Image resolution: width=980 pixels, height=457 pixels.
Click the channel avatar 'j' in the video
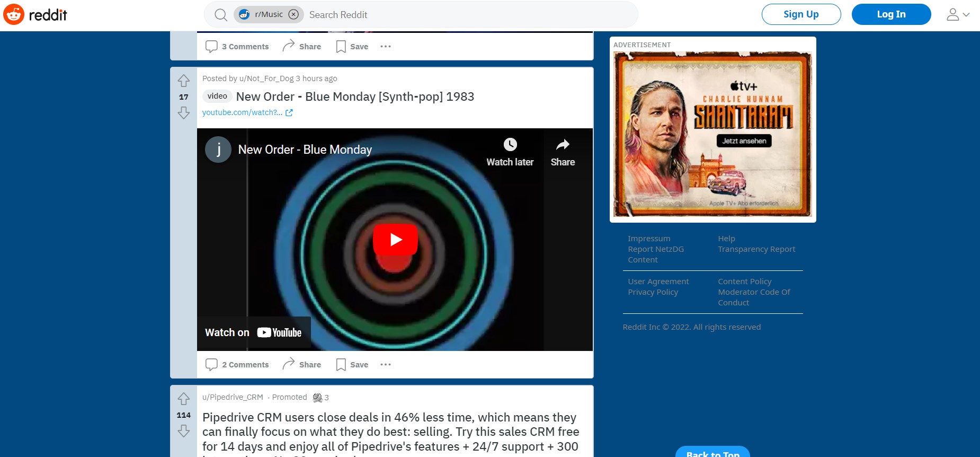click(218, 150)
